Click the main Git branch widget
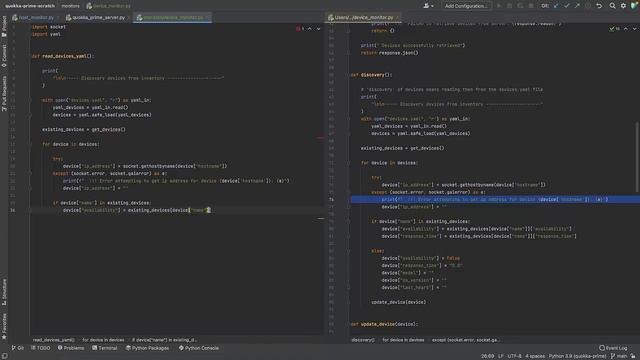This screenshot has height=360, width=640. pos(619,356)
